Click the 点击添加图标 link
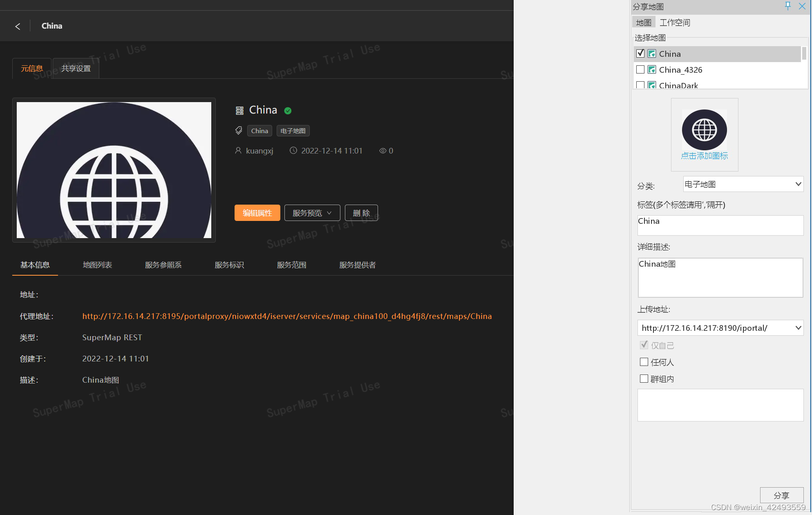This screenshot has width=812, height=515. pos(704,156)
